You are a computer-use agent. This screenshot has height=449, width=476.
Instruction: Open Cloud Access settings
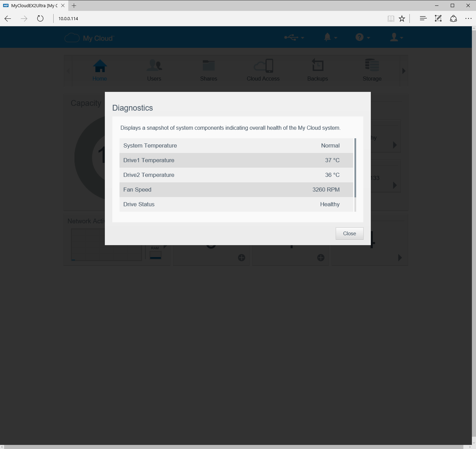(x=263, y=70)
